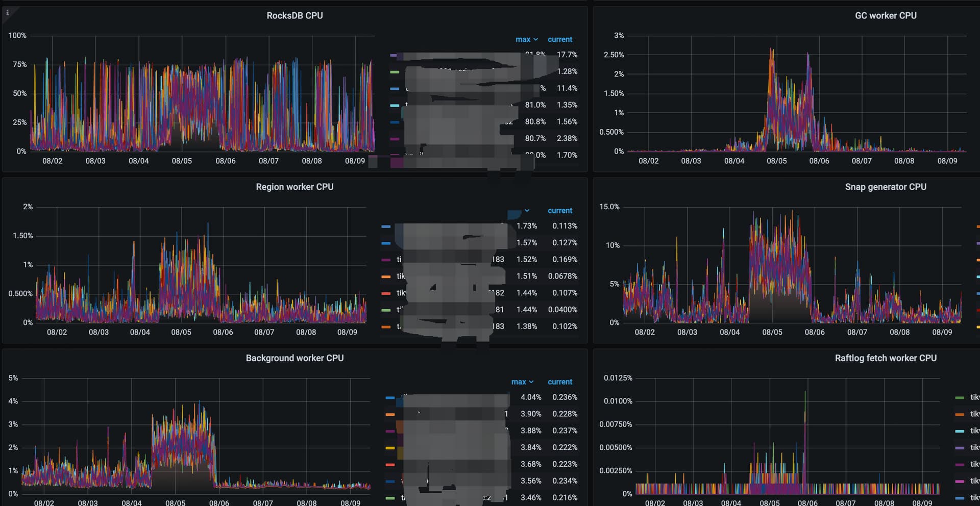Screen dimensions: 980x506
Task: Click the yellow series color icon with 3.84% max
Action: (390, 448)
